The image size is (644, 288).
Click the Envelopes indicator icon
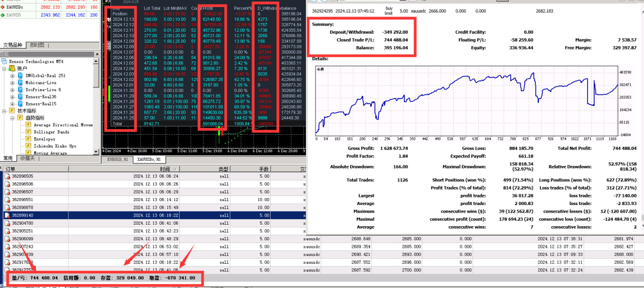tap(29, 139)
